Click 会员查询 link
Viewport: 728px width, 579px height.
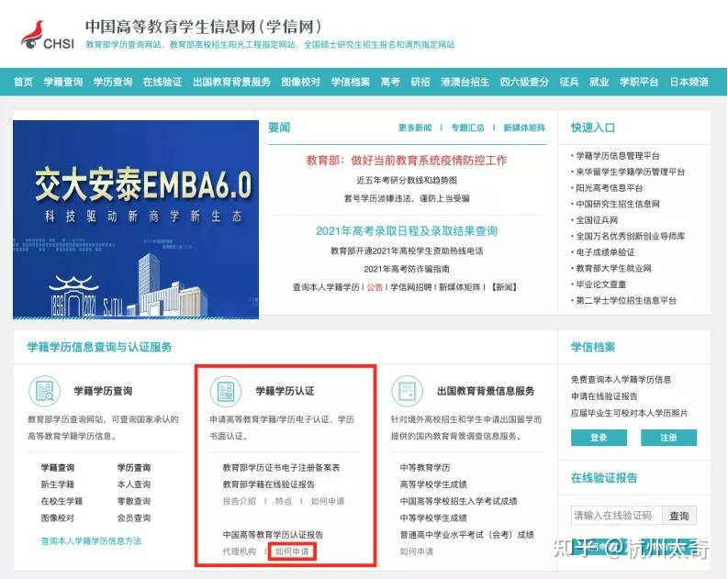134,518
